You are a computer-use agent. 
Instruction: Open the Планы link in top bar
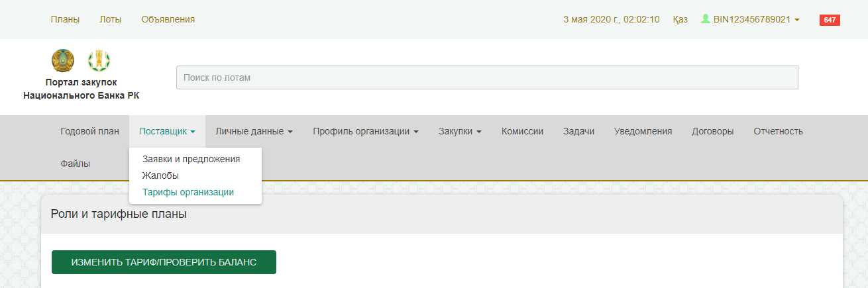click(65, 19)
